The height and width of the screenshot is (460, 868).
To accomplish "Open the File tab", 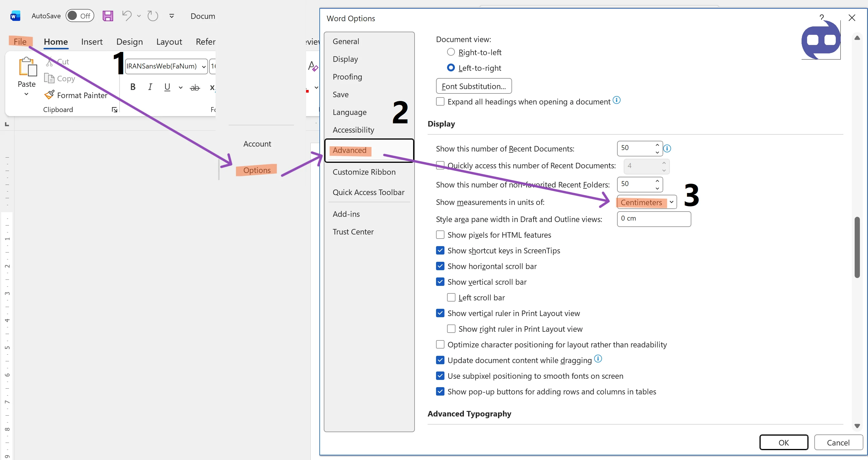I will (x=20, y=42).
